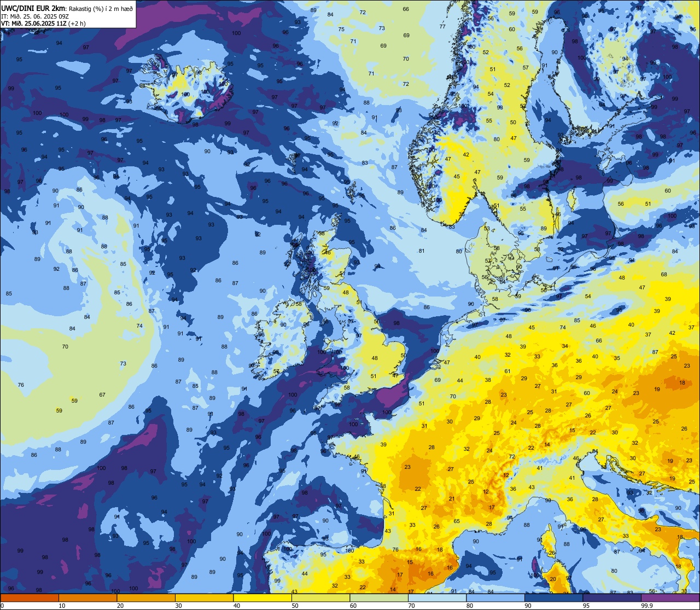Select the bright yellow 40–50 legend segment
700x610 pixels.
[262, 597]
